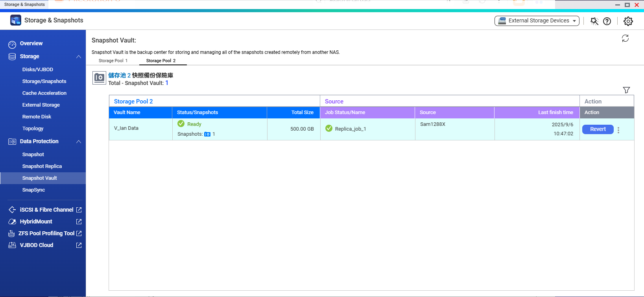Open the three-dot more actions menu
644x297 pixels.
tap(618, 130)
